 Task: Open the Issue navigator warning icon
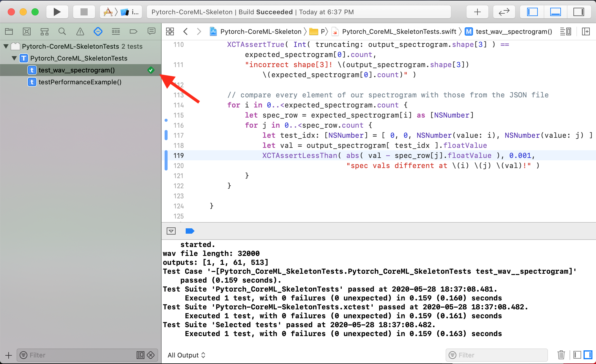[80, 31]
